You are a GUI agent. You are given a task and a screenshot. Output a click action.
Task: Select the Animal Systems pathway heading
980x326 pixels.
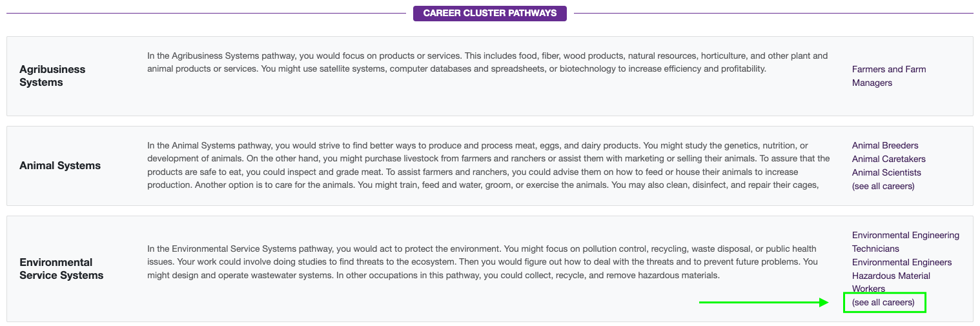tap(60, 165)
